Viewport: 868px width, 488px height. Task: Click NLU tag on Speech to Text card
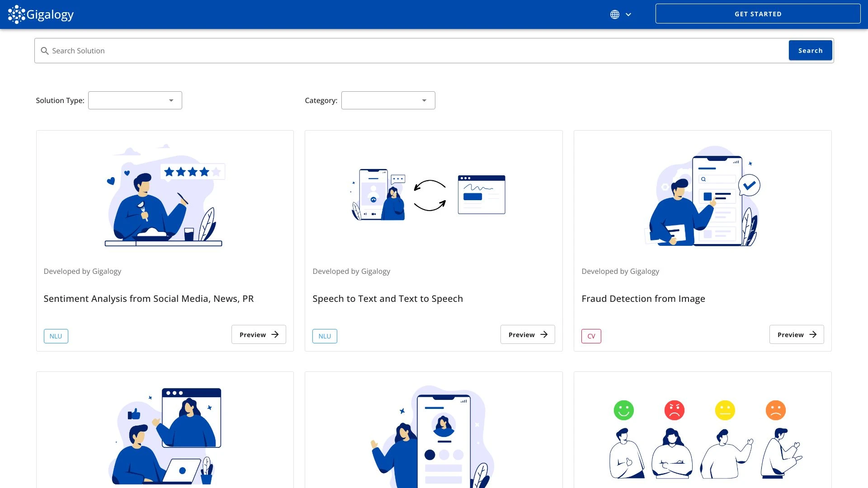325,336
